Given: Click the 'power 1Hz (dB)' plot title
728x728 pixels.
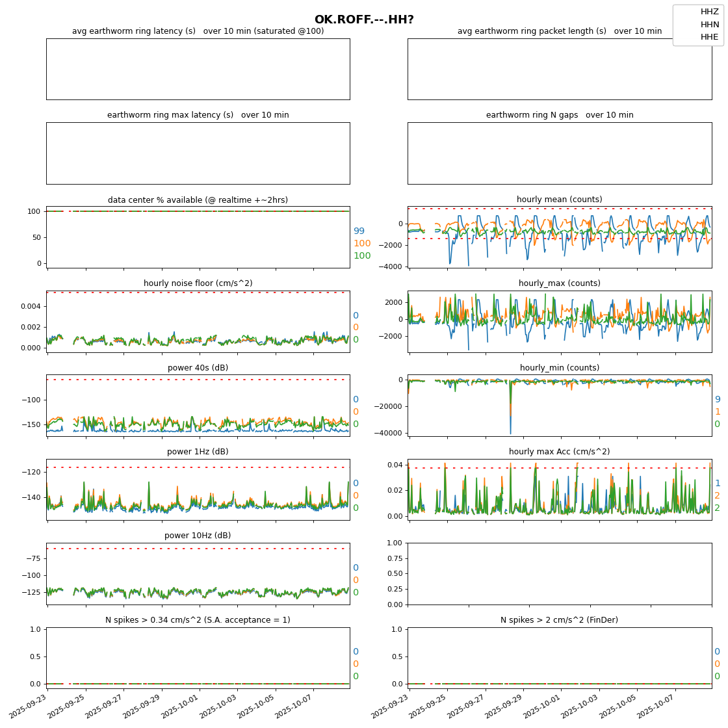Looking at the screenshot, I should 198,452.
